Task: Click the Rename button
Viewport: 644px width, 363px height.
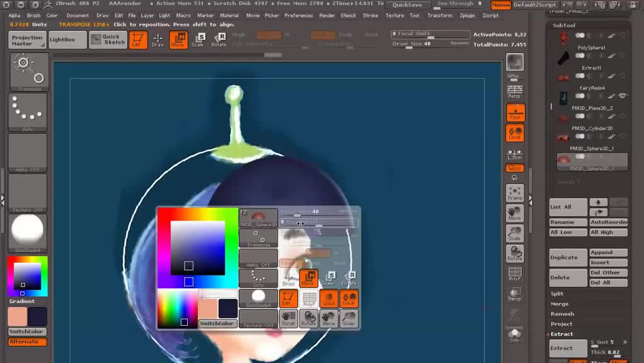Action: click(x=568, y=222)
